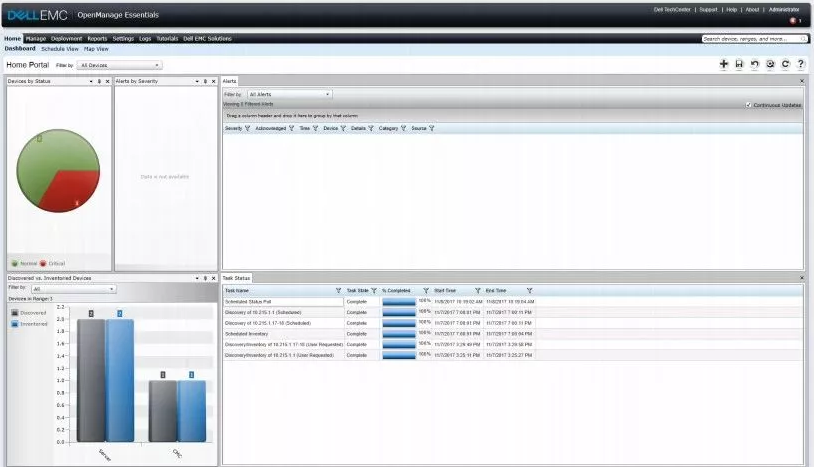814x467 pixels.
Task: Open the Settings menu
Action: pos(123,39)
